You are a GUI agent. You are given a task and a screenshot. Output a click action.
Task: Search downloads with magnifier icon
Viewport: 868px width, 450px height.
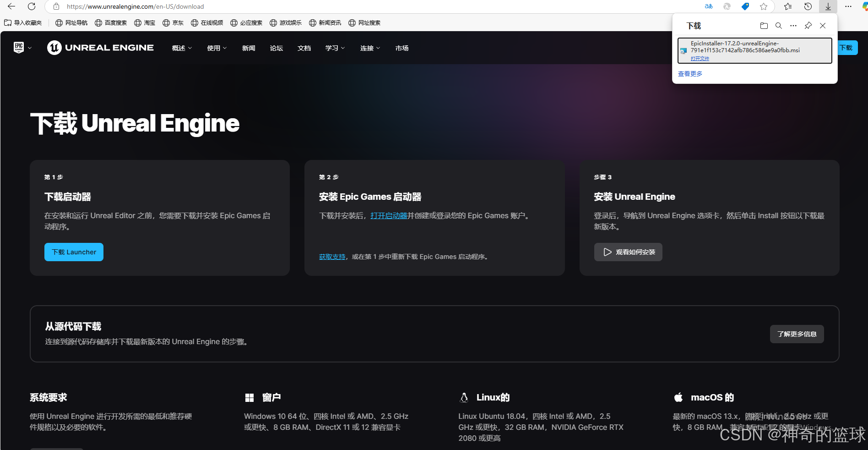[x=779, y=26]
